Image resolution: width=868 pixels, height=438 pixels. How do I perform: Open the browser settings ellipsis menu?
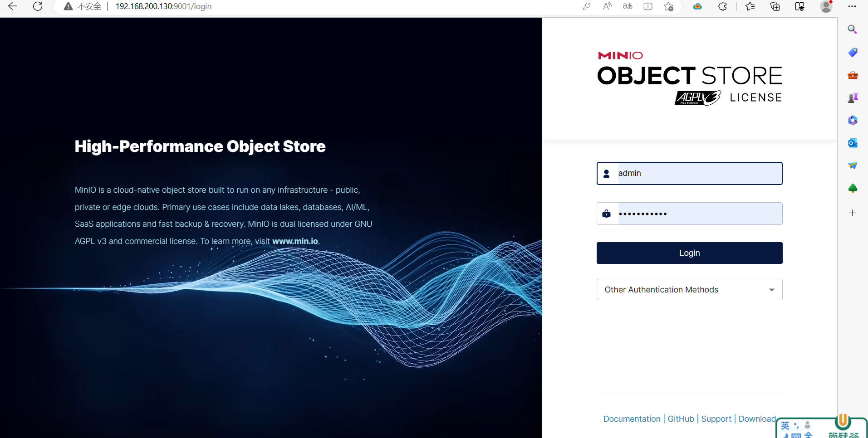click(x=852, y=6)
